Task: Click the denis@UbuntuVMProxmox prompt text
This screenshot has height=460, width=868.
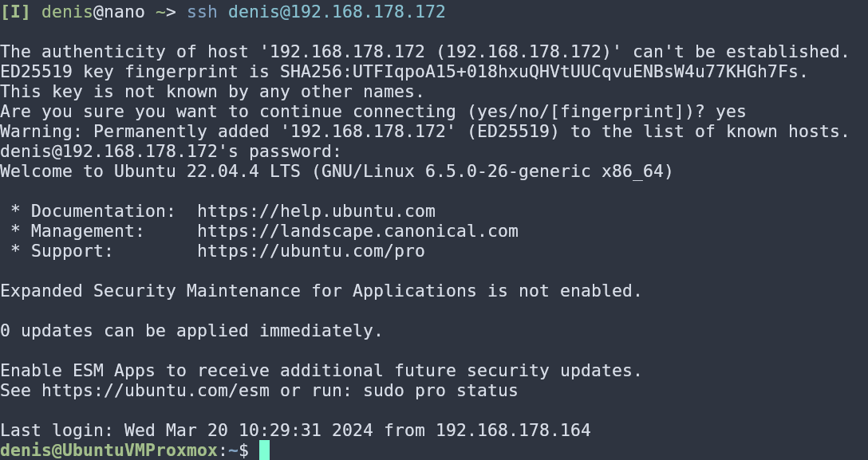Action: pos(109,450)
